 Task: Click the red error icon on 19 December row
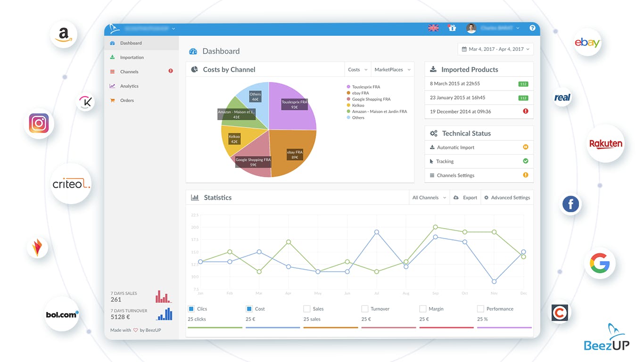click(x=526, y=111)
